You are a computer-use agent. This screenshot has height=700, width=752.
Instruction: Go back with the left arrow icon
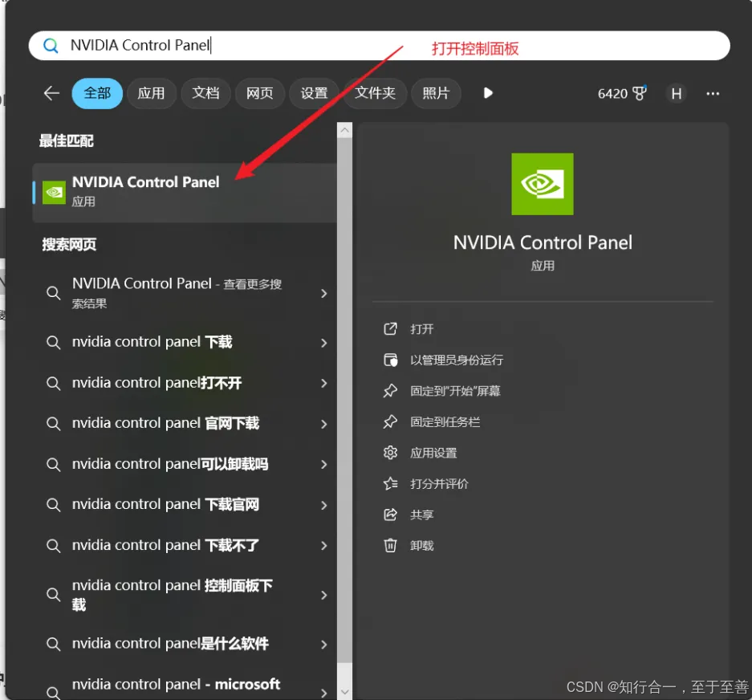tap(51, 93)
